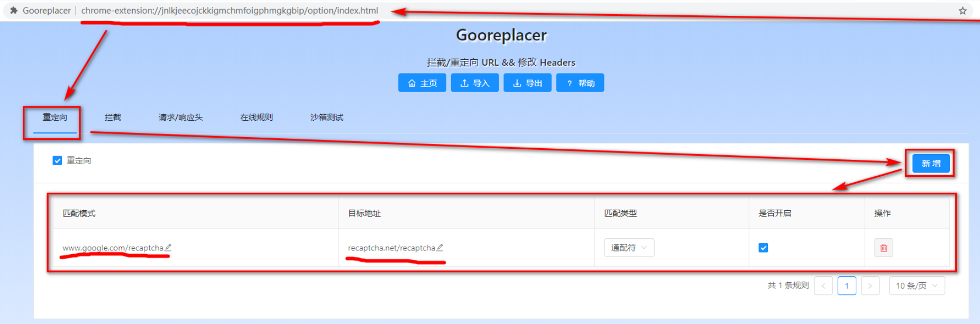This screenshot has width=980, height=324.
Task: Click the address bar URL
Action: 230,11
